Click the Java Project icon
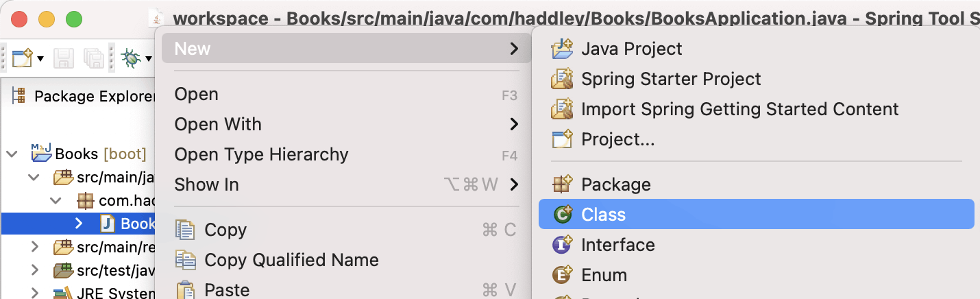This screenshot has width=980, height=299. (x=562, y=49)
